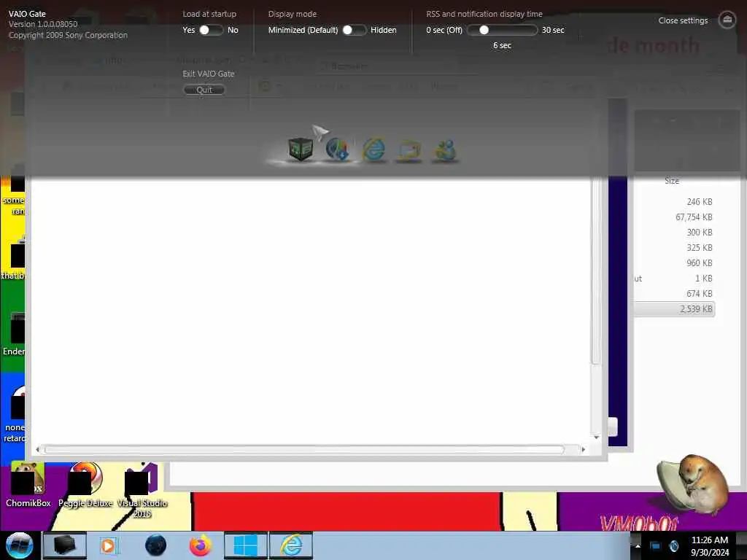This screenshot has width=747, height=560.
Task: Open the green cube icon in VAIO Gate dock
Action: coord(301,149)
